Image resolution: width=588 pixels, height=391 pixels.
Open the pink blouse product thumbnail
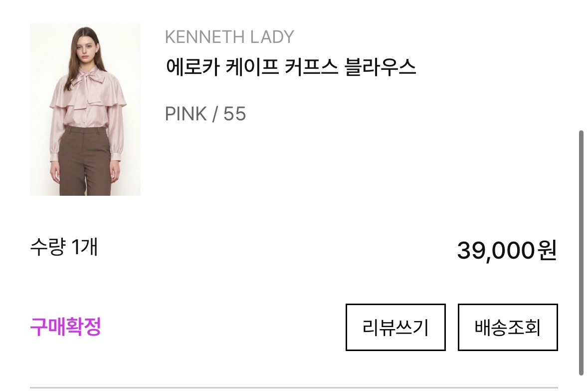click(x=85, y=109)
